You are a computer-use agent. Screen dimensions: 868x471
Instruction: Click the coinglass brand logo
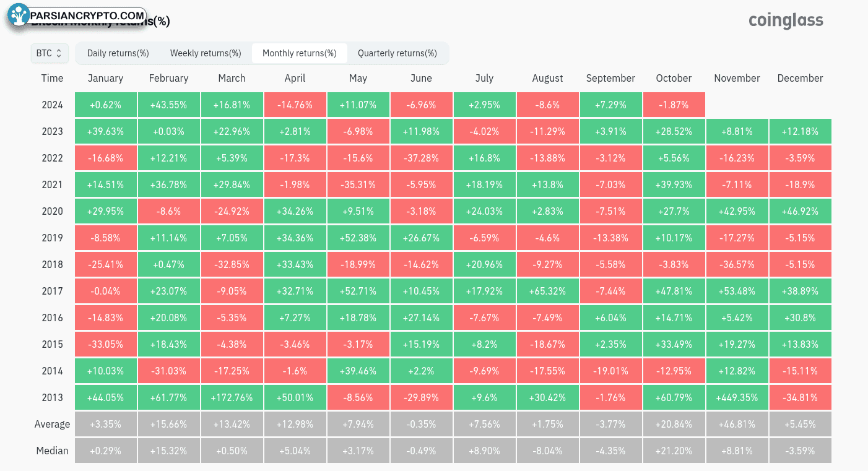(x=786, y=21)
